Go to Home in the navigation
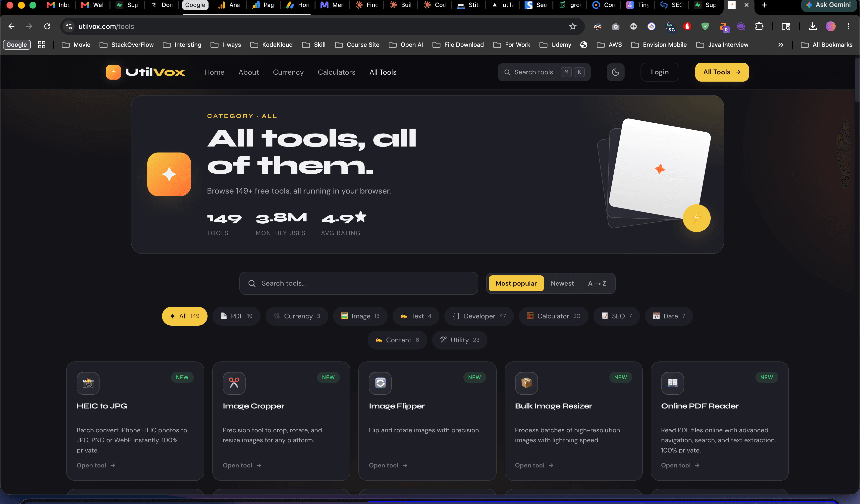The width and height of the screenshot is (860, 504). click(214, 72)
